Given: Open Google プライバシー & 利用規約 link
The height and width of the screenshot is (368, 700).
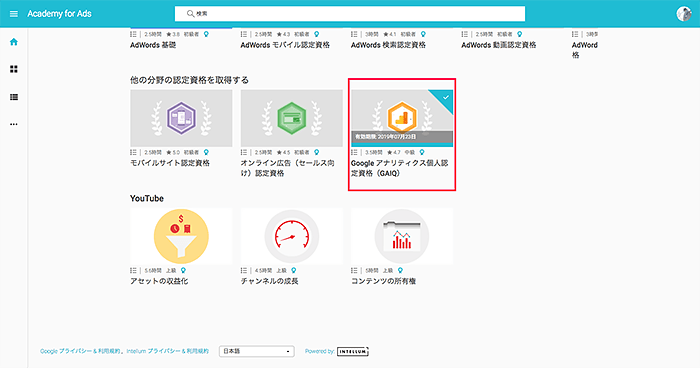Looking at the screenshot, I should tap(80, 351).
